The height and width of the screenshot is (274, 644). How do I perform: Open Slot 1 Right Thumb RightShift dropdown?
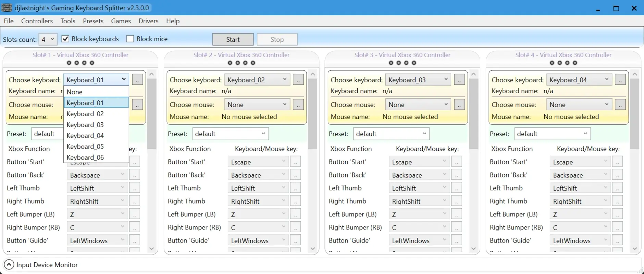(98, 201)
